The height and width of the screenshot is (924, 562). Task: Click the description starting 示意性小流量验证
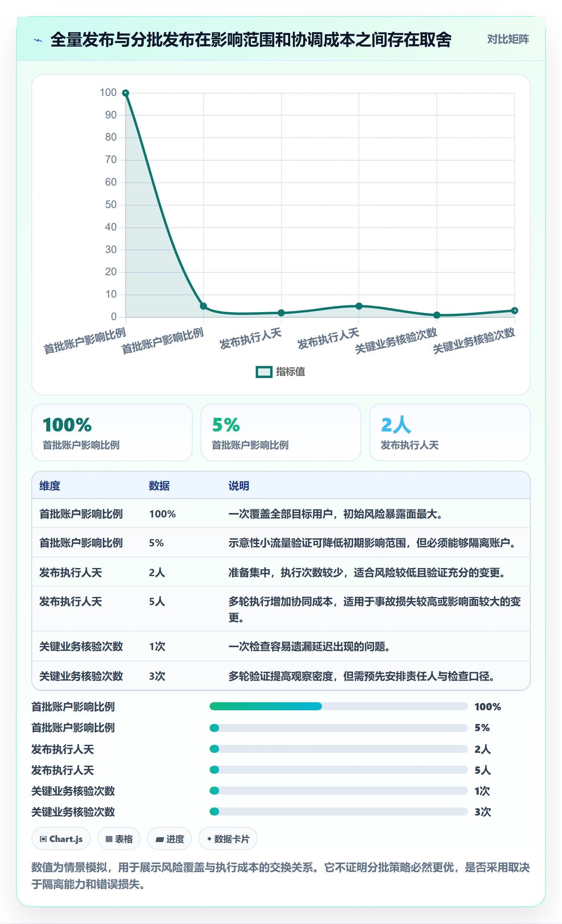[372, 543]
